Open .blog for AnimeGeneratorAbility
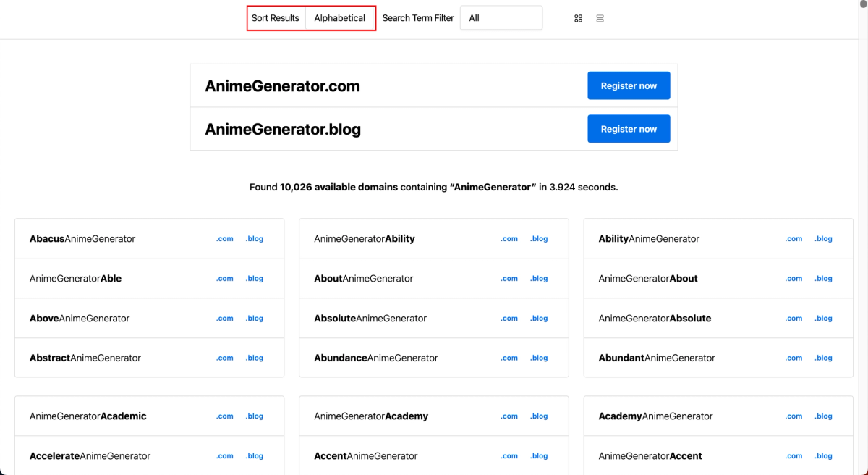 pos(540,239)
